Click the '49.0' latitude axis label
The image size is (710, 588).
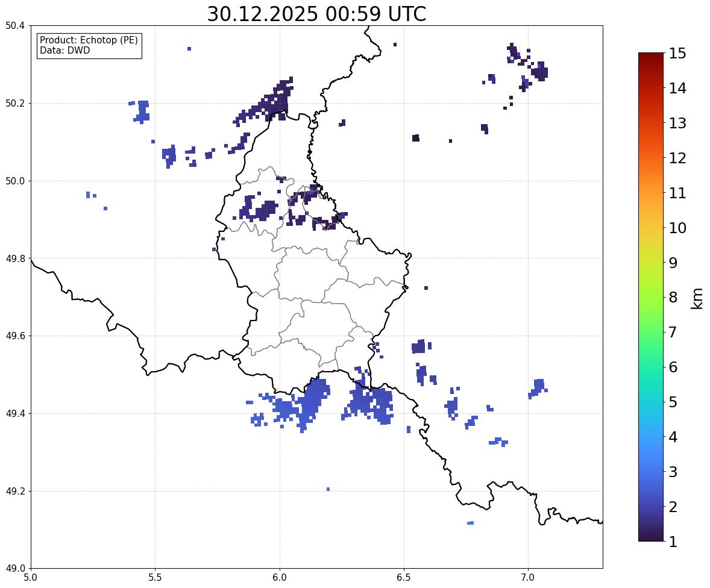click(14, 569)
